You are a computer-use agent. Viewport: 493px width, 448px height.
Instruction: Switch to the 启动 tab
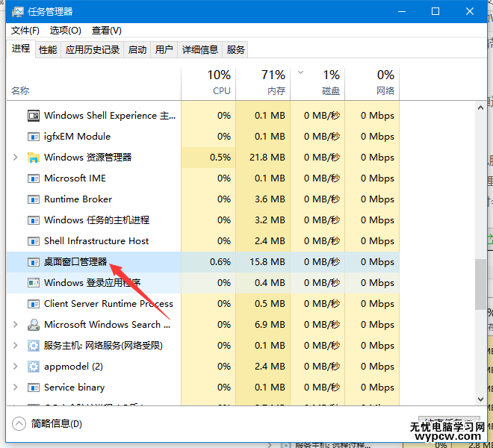coord(137,50)
